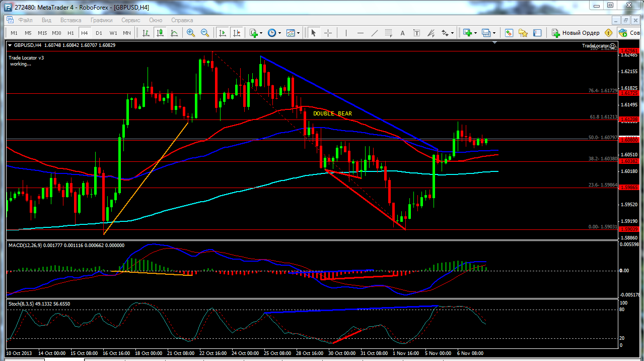
Task: Select the cursor arrow tool
Action: click(x=313, y=33)
